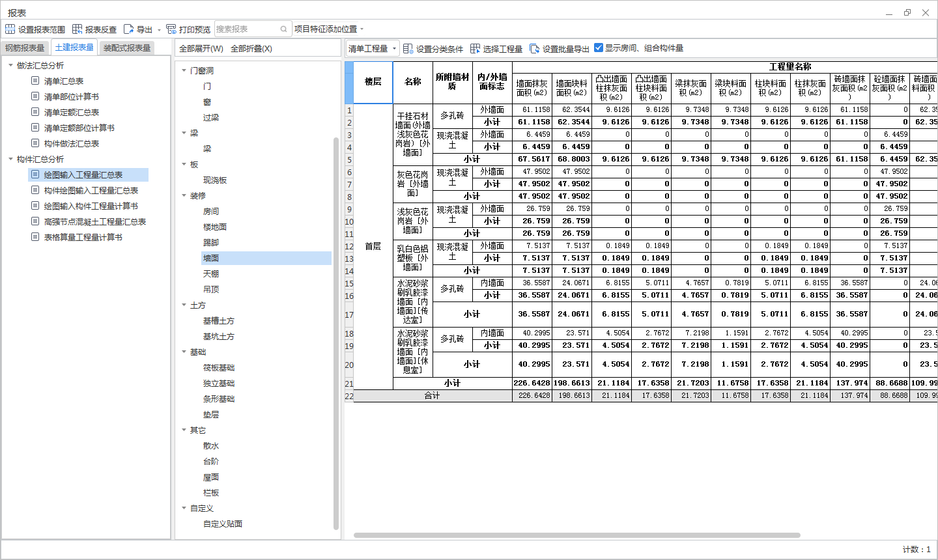This screenshot has height=560, width=938.
Task: Click document icon beside 清单定额部位计算书
Action: (x=35, y=128)
